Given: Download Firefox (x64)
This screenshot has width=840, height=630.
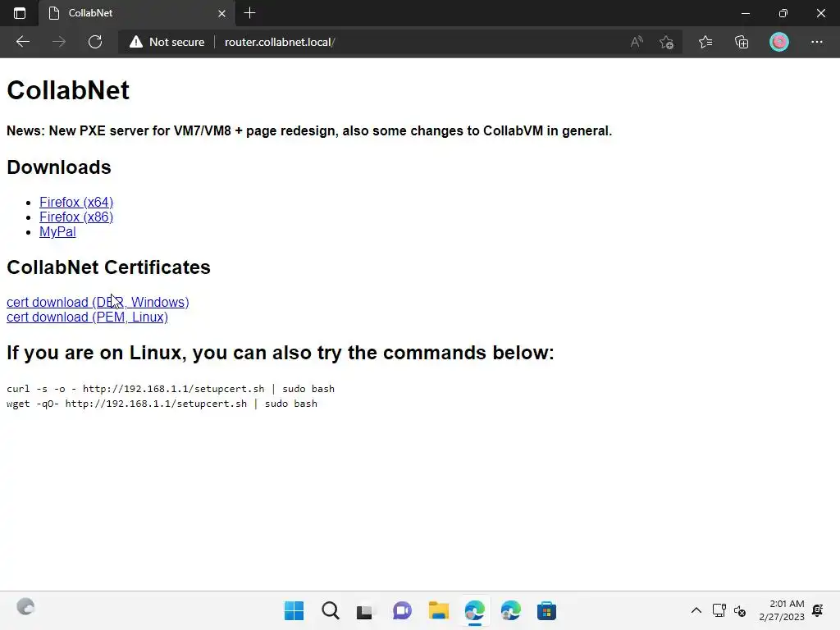Looking at the screenshot, I should (76, 202).
